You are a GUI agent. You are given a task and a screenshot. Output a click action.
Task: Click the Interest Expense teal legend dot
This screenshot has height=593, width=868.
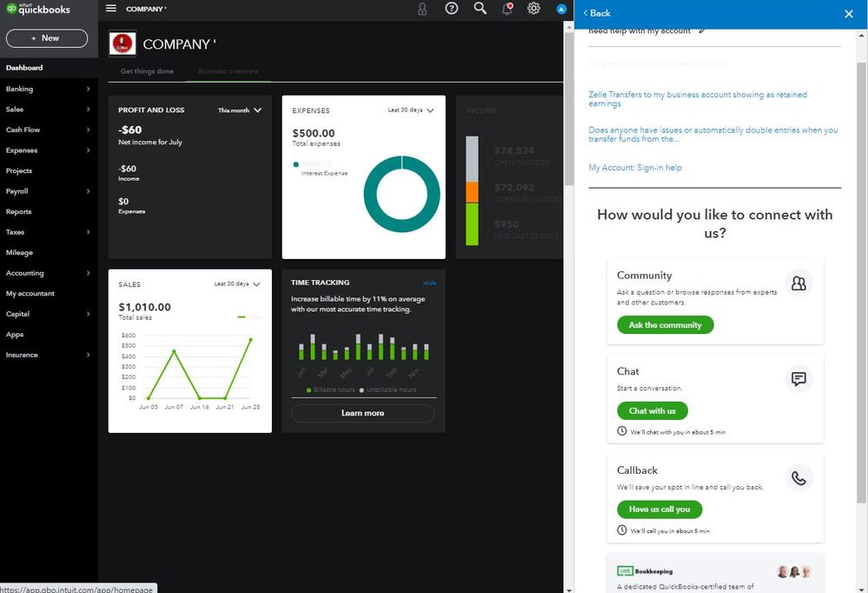pyautogui.click(x=296, y=164)
